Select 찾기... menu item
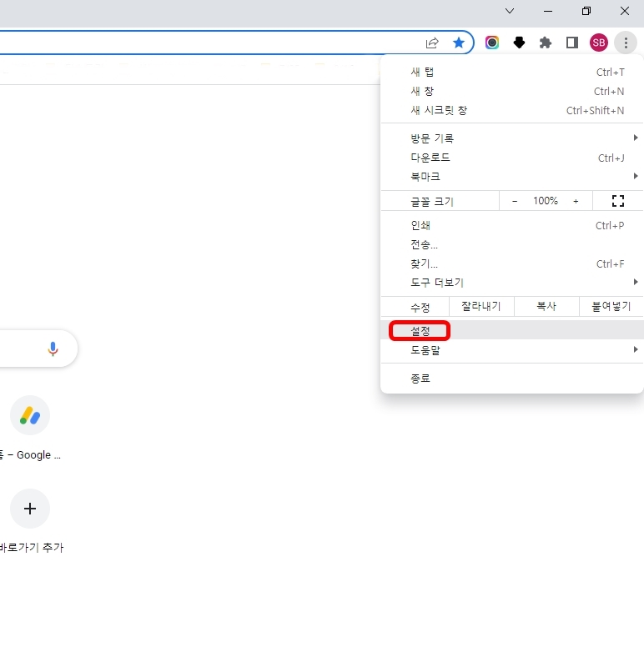Screen dimensions: 644x652 pos(512,263)
